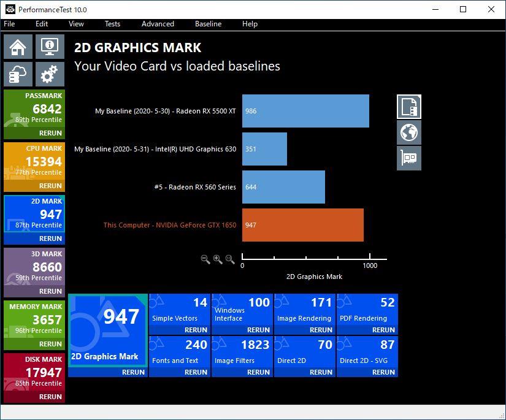Click the PDF Rendering score of 52

(x=388, y=302)
